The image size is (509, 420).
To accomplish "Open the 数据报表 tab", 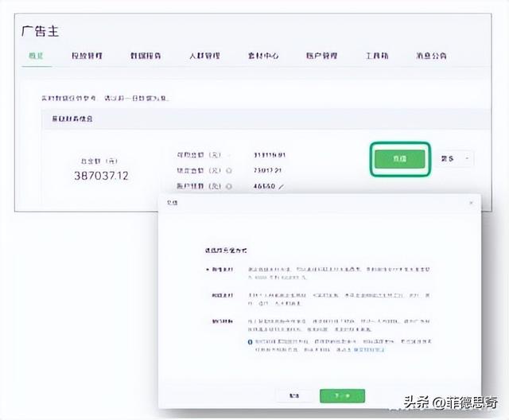I will pyautogui.click(x=146, y=56).
